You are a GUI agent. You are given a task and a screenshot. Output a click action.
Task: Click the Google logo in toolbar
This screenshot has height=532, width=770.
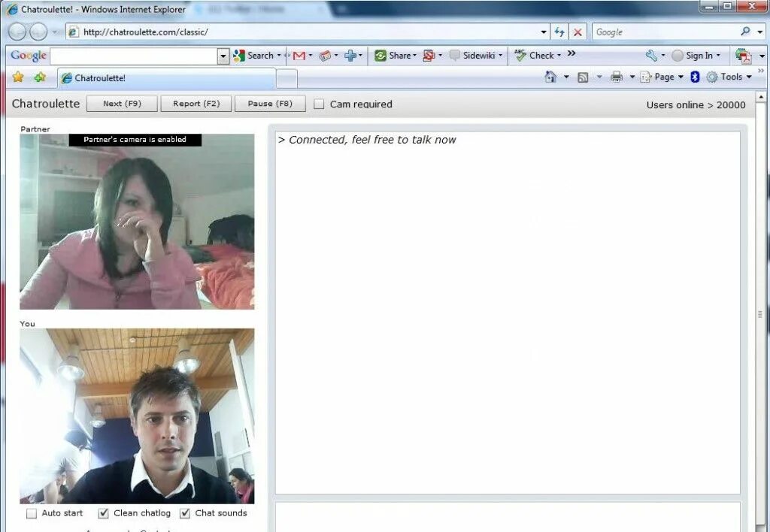tap(29, 56)
